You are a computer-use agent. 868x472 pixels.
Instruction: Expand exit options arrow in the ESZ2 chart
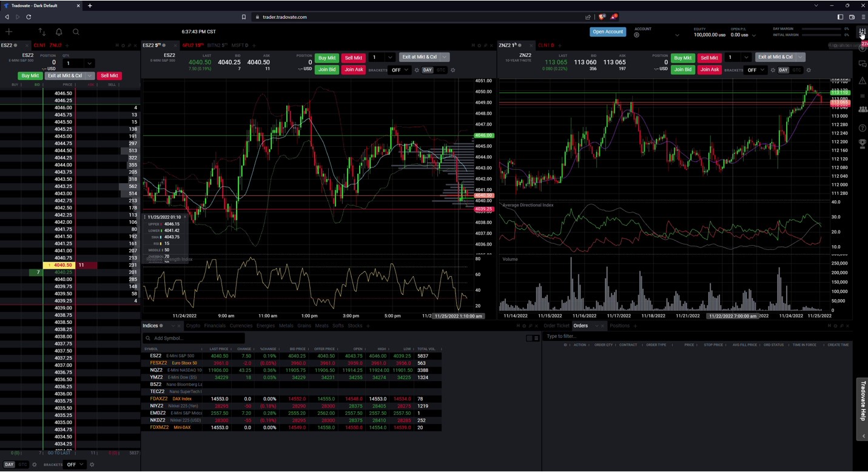pyautogui.click(x=445, y=58)
